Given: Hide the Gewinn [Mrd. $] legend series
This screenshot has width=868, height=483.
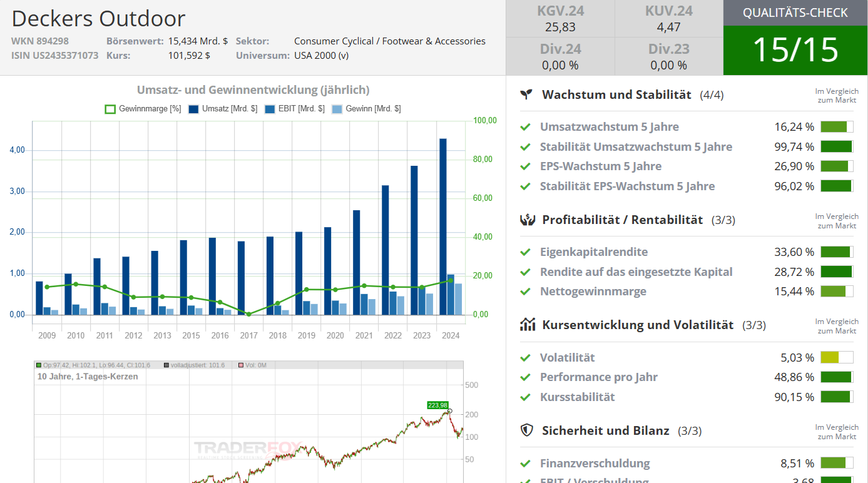Looking at the screenshot, I should point(366,109).
